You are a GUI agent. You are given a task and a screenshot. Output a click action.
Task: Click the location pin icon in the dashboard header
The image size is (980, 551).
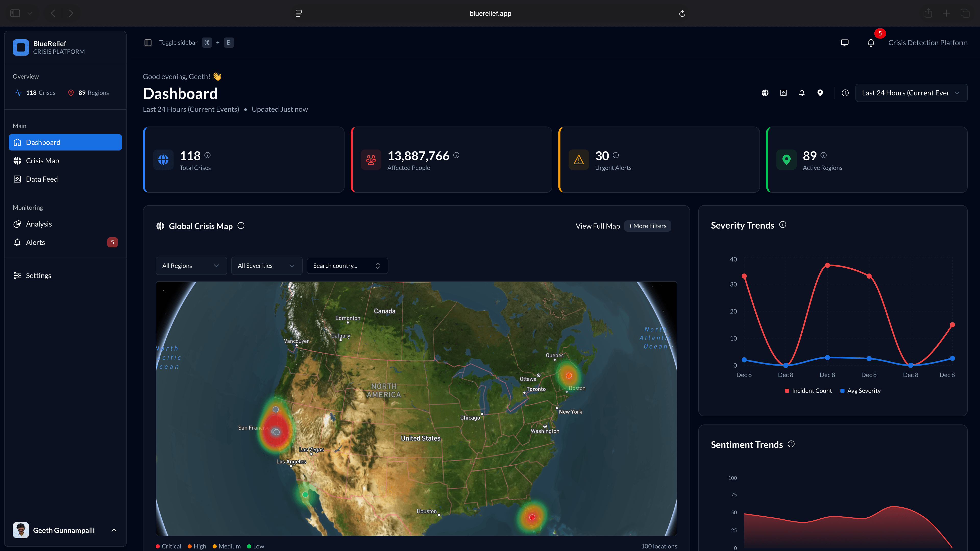tap(820, 93)
